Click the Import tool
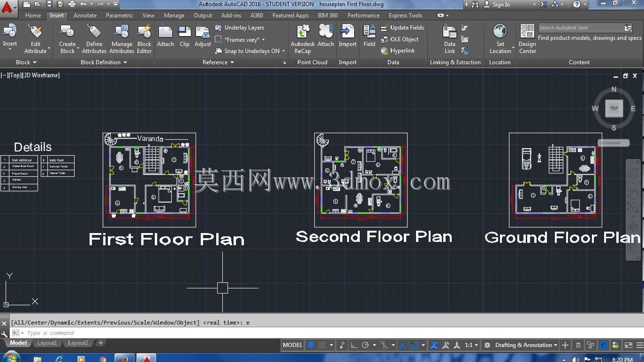This screenshot has height=362, width=644. [x=348, y=36]
